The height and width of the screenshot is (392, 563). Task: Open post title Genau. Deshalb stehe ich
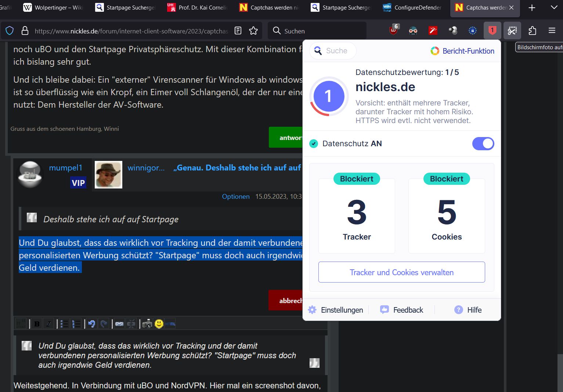pos(237,168)
